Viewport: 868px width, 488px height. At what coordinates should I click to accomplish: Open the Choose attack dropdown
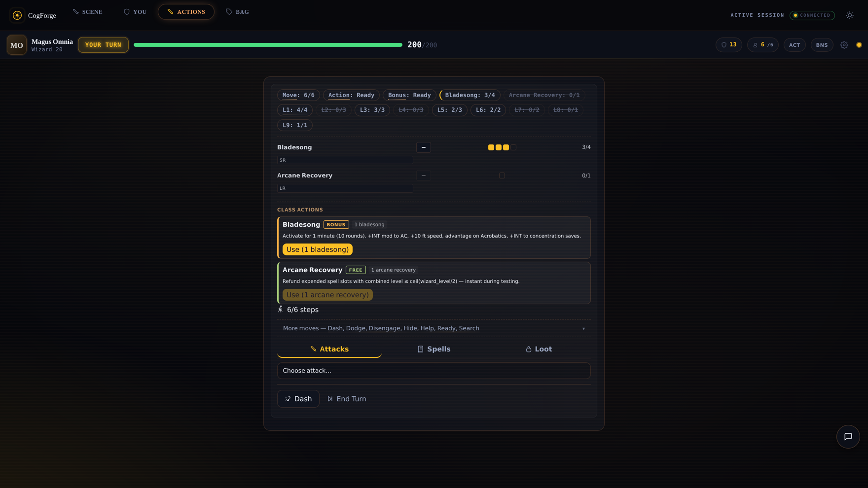(434, 371)
